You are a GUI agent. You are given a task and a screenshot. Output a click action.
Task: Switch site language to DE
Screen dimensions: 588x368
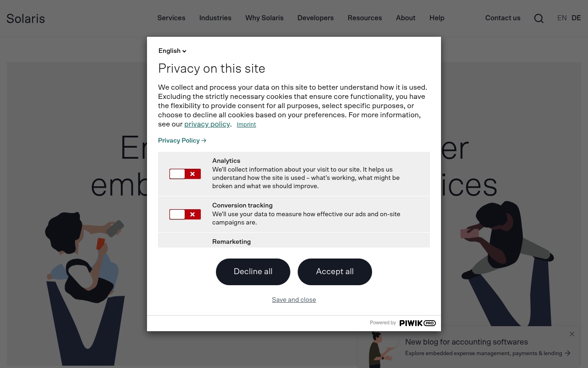click(x=576, y=18)
